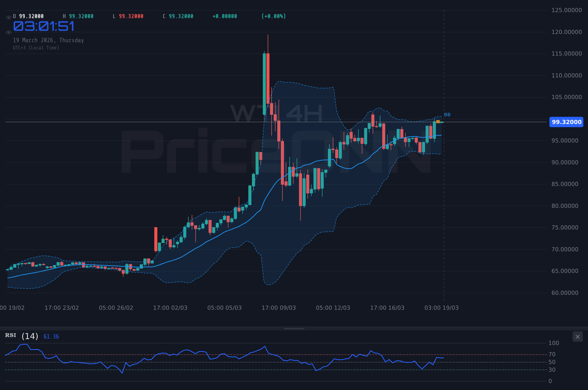Click the 17:00 09/03 time axis label
This screenshot has height=390, width=588.
[279, 308]
